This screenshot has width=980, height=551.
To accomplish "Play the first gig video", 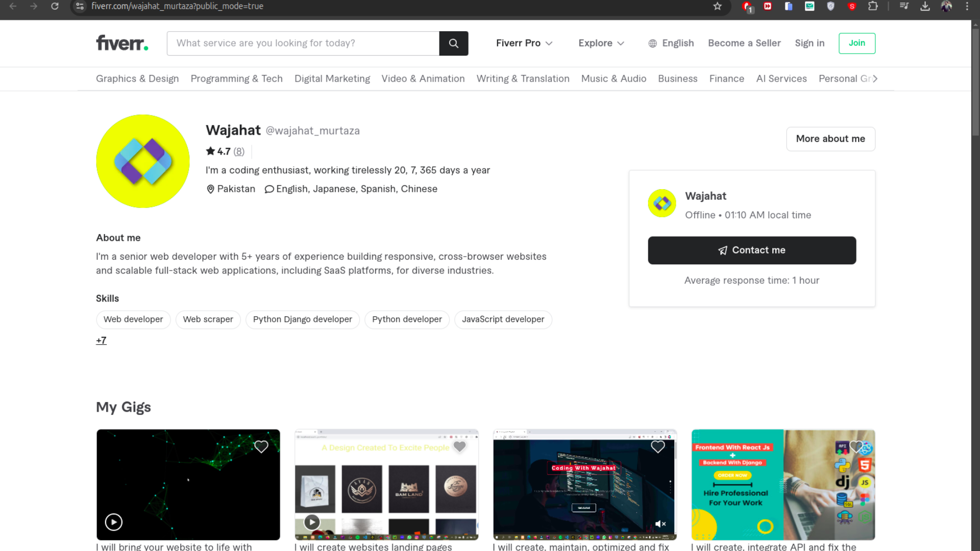I will (113, 522).
